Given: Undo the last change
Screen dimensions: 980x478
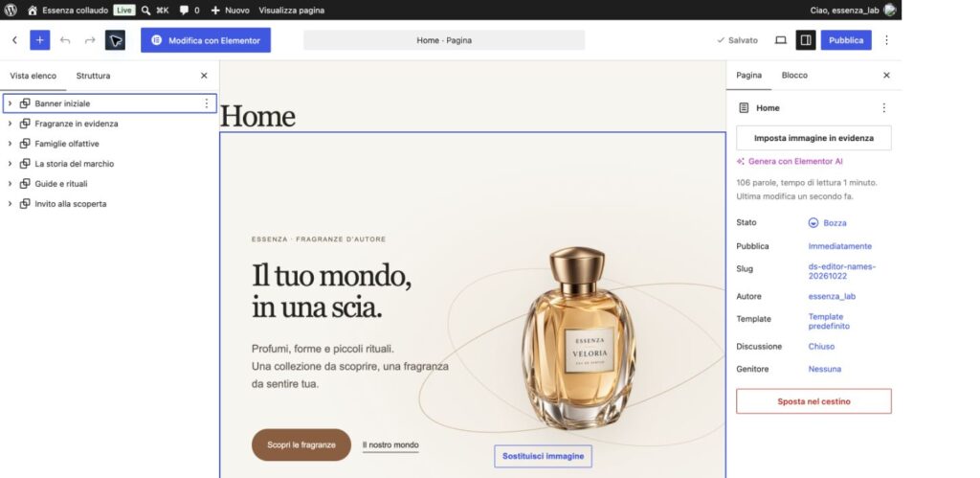Looking at the screenshot, I should (x=65, y=40).
